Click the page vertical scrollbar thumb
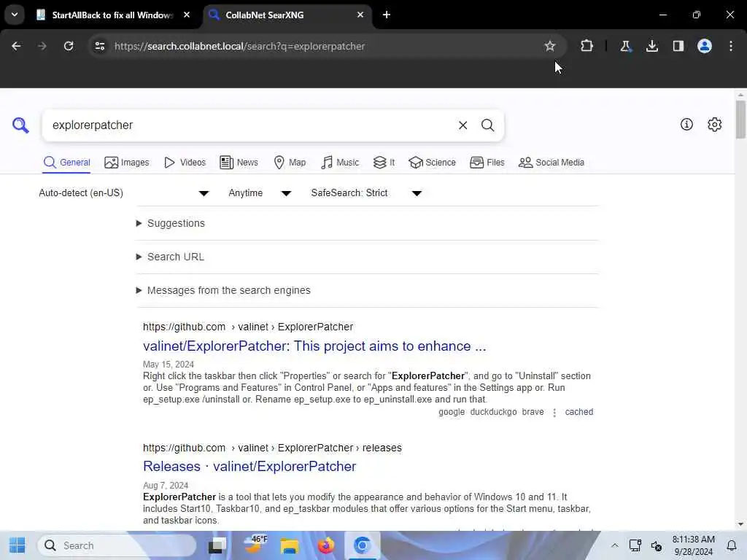This screenshot has width=747, height=560. 740,120
